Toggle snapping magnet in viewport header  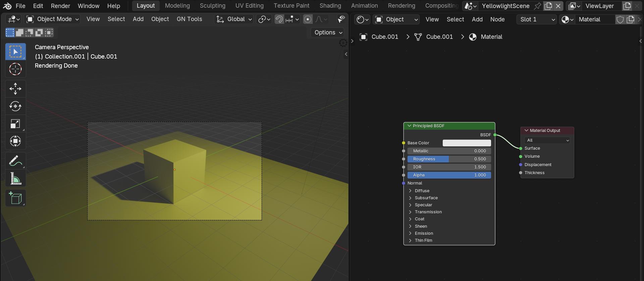[x=279, y=19]
